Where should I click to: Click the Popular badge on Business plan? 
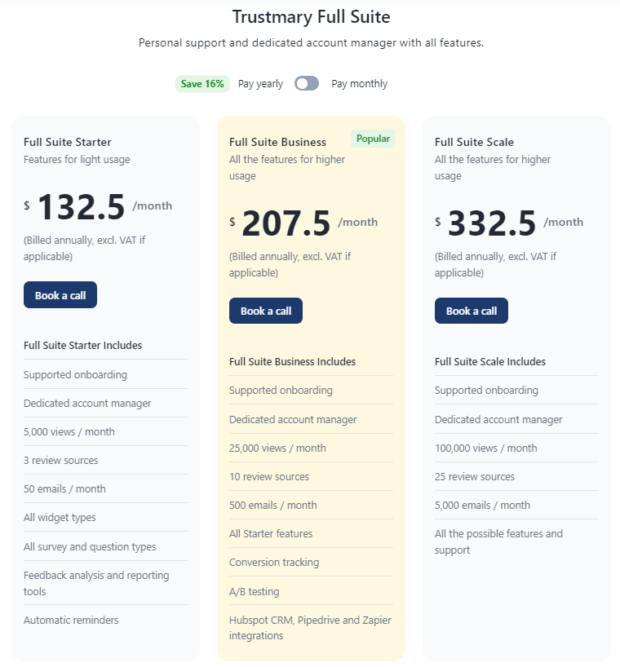point(373,139)
